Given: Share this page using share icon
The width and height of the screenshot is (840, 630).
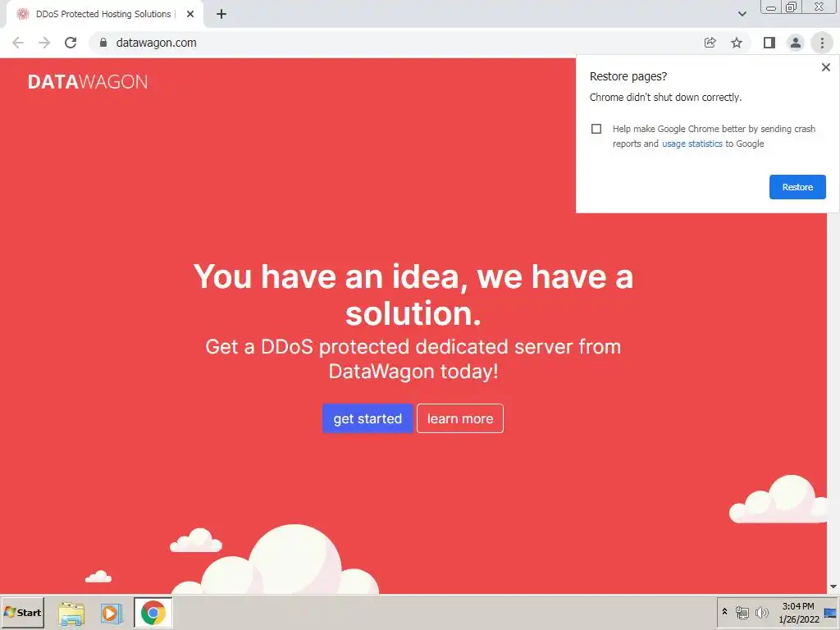Looking at the screenshot, I should [710, 43].
